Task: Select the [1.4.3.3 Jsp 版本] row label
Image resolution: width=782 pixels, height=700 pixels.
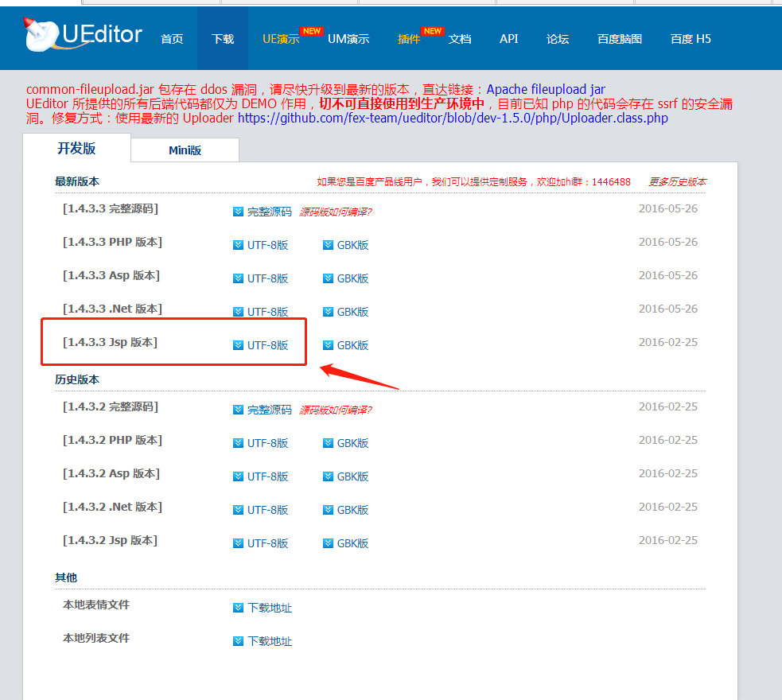Action: 111,342
